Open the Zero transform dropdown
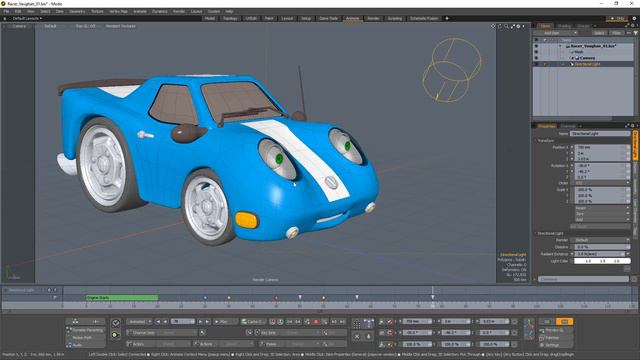Viewport: 640px width, 360px height. pos(602,213)
